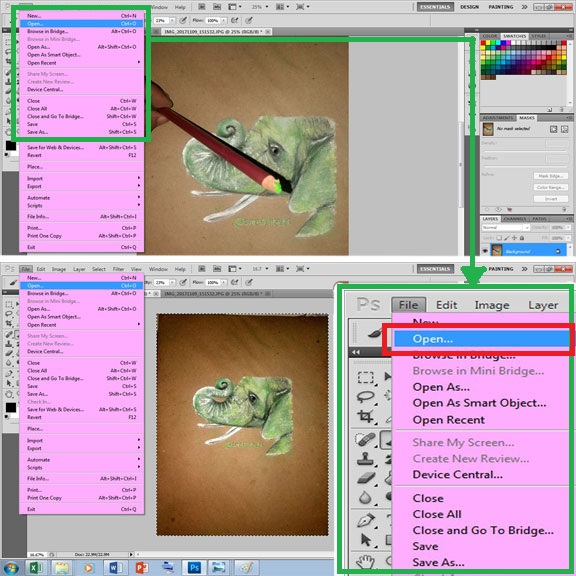
Task: Click the Photoshop icon on the taskbar
Action: click(x=194, y=568)
